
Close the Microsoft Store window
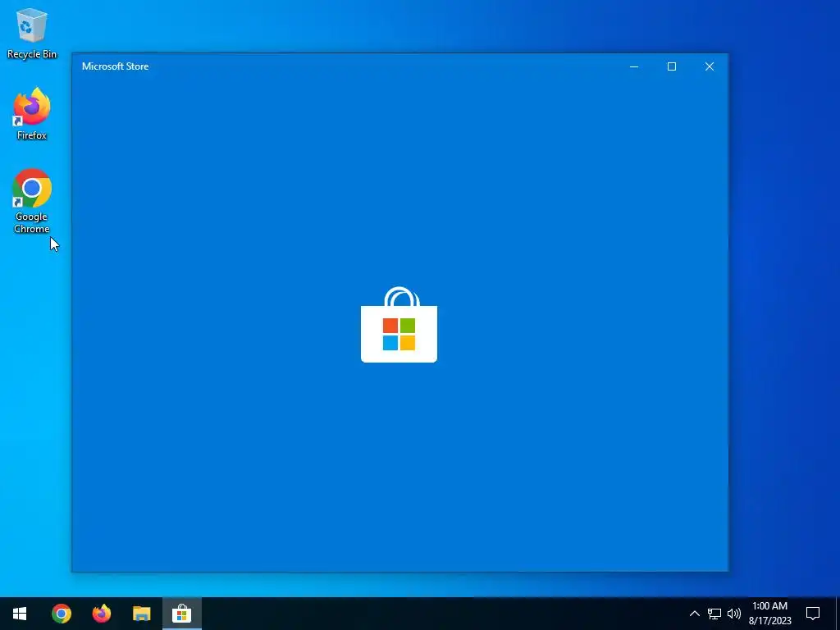[710, 66]
